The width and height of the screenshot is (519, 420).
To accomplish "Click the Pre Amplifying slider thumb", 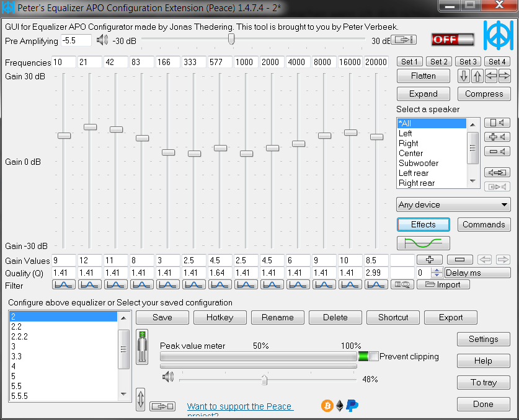I will tap(231, 39).
